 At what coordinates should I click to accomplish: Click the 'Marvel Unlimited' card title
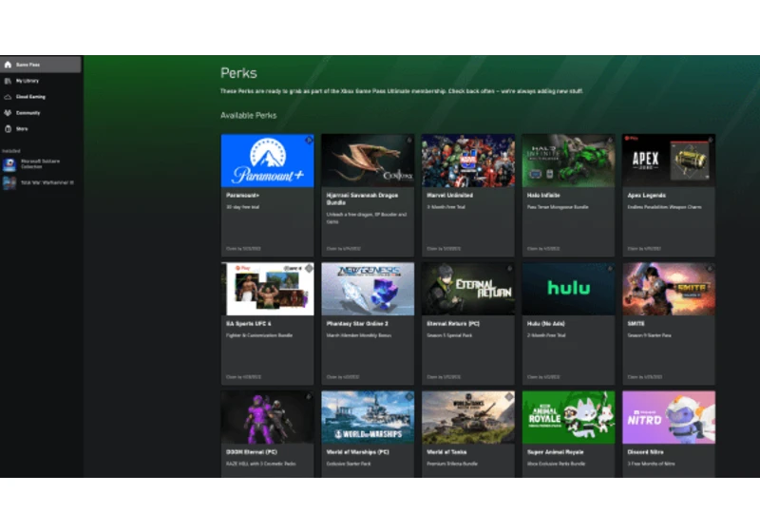point(449,196)
